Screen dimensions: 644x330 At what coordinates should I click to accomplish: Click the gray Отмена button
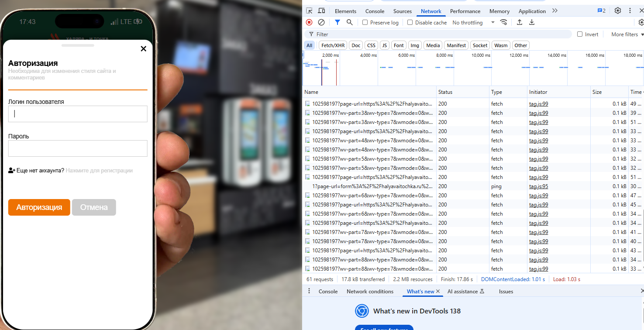[x=94, y=207]
